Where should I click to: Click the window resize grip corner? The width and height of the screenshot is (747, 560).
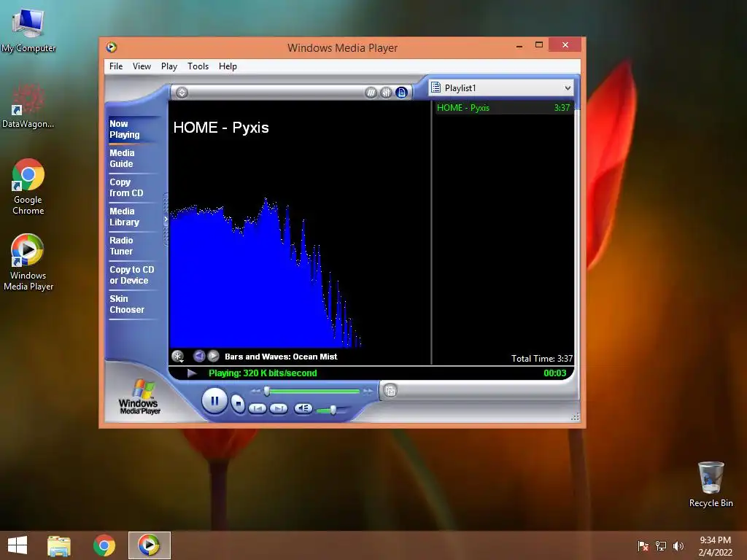click(x=575, y=416)
